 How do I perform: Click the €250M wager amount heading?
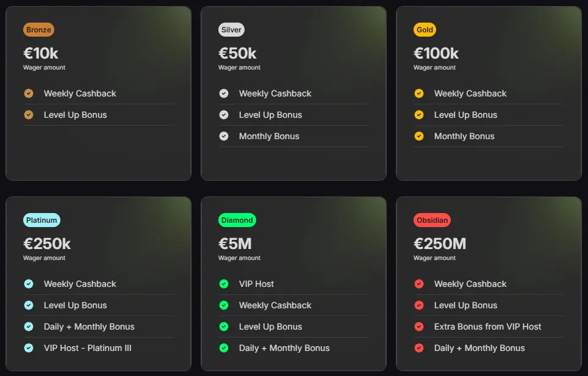tap(440, 244)
